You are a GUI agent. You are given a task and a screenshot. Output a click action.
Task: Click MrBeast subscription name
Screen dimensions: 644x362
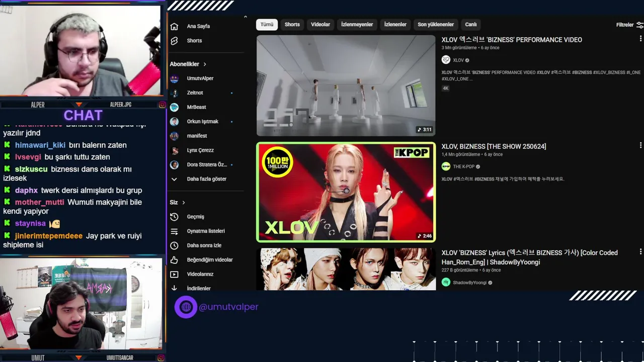pos(196,107)
